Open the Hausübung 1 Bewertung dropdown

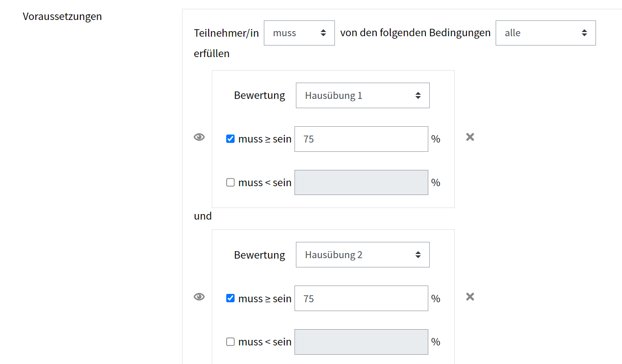tap(362, 96)
